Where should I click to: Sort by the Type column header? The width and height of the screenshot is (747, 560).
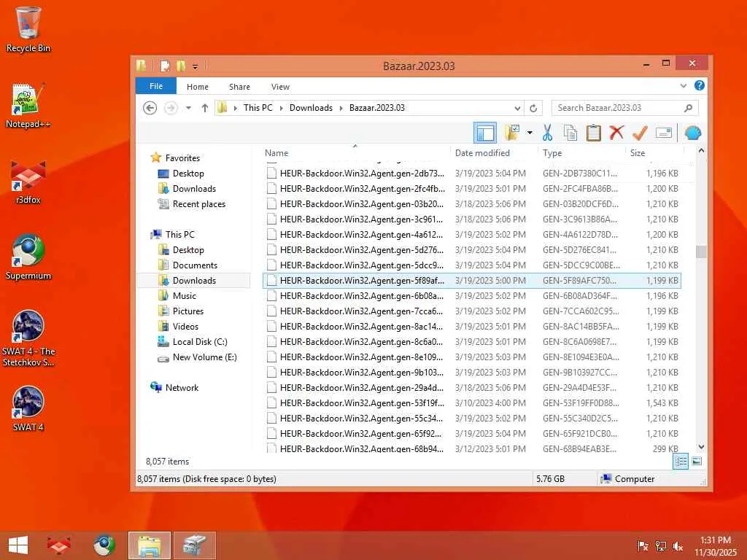click(581, 153)
